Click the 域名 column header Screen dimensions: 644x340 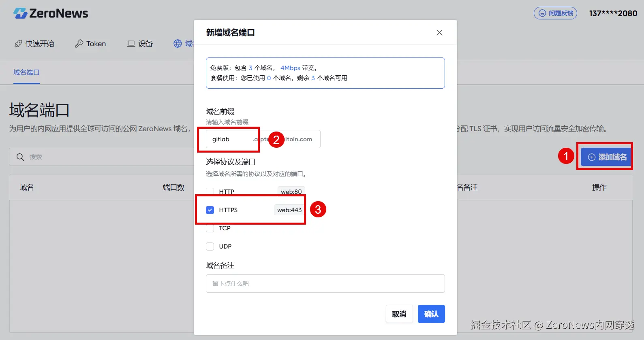pos(27,187)
